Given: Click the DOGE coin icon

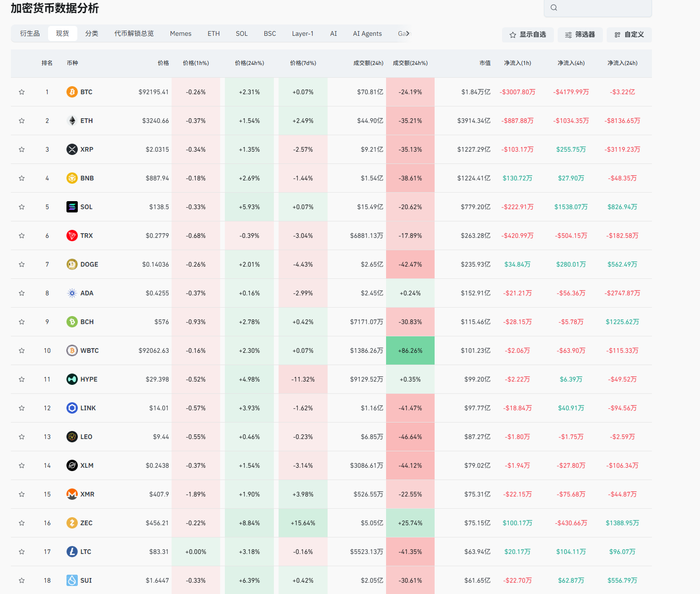Looking at the screenshot, I should click(x=72, y=264).
